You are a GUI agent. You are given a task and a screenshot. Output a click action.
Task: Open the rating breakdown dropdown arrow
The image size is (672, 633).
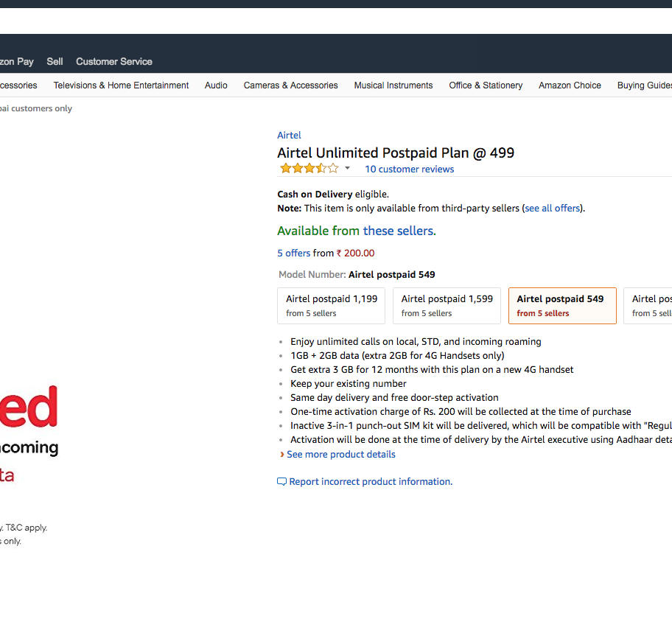click(347, 169)
